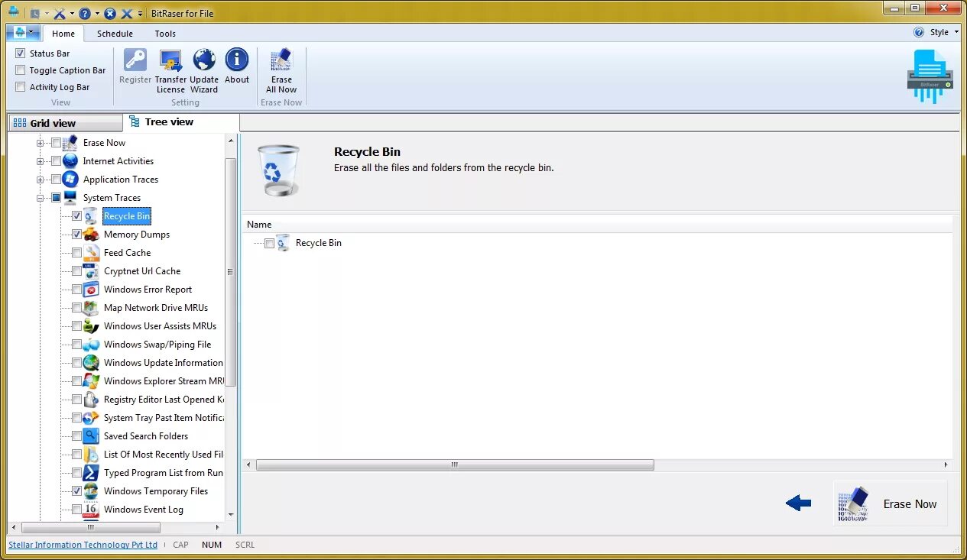Click the blue back arrow
This screenshot has height=560, width=967.
[798, 503]
